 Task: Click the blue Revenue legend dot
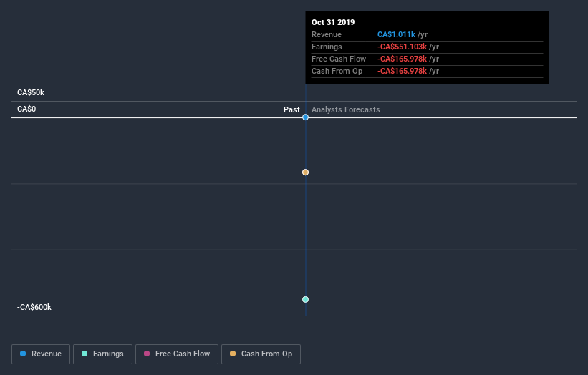pyautogui.click(x=23, y=354)
